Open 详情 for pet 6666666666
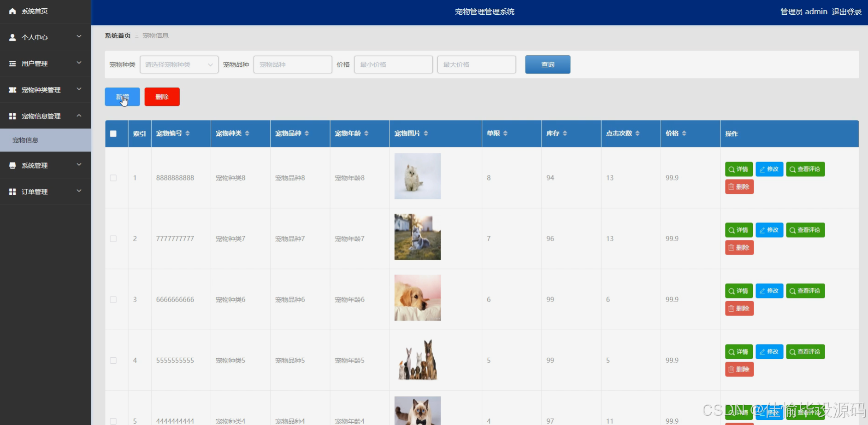The height and width of the screenshot is (425, 868). point(739,291)
